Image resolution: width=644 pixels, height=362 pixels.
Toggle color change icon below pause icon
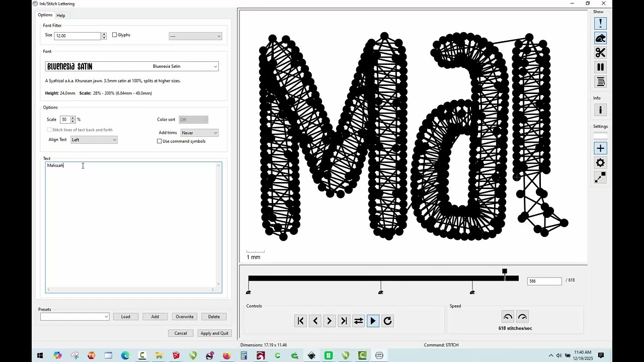pyautogui.click(x=600, y=81)
